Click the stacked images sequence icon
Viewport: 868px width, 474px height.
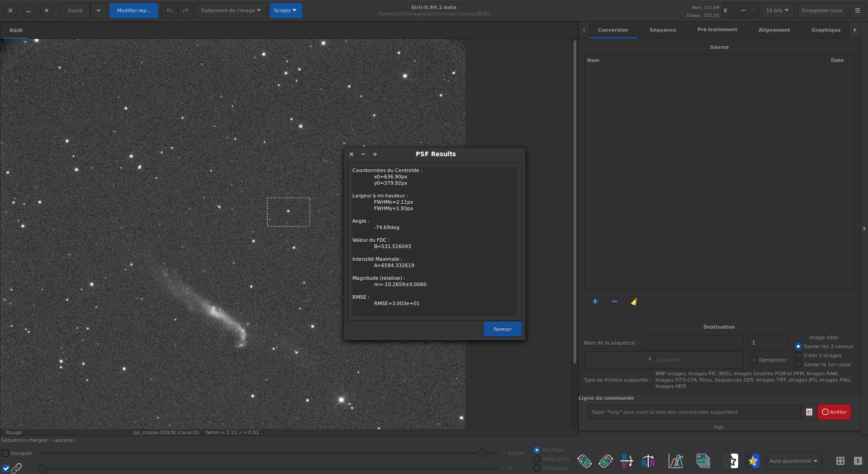click(x=703, y=461)
